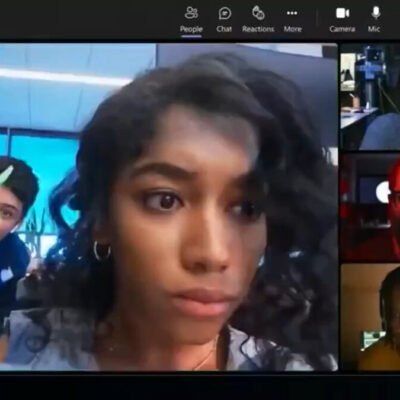Select the red-tinted middle participant thumbnail
The image size is (400, 400).
coord(370,207)
